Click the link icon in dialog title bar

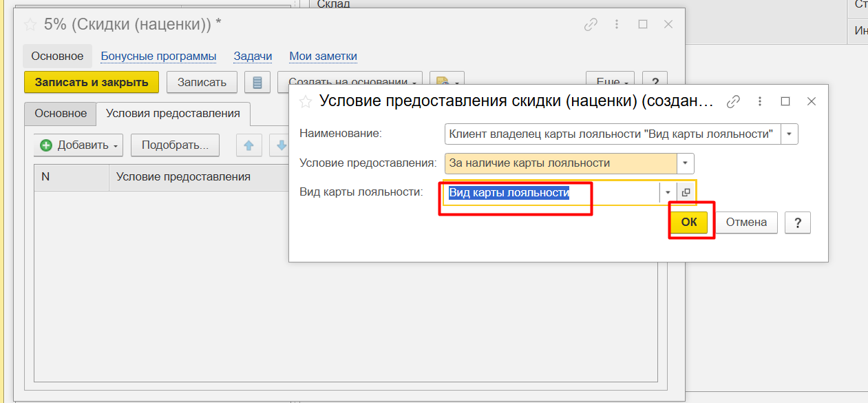pos(733,101)
